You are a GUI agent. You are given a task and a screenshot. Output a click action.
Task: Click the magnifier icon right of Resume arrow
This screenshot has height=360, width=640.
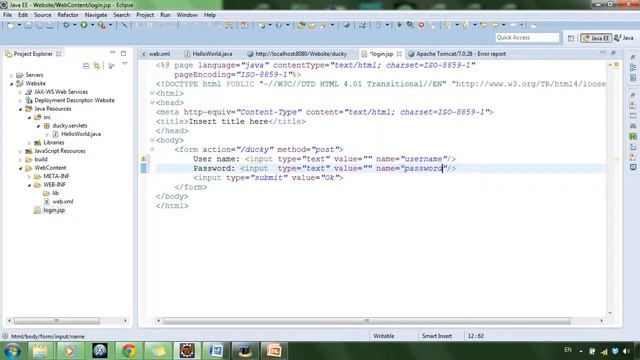click(x=410, y=25)
